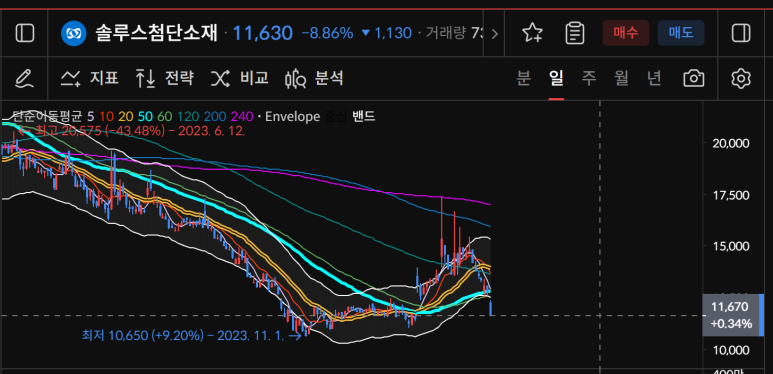Viewport: 773px width, 374px height.
Task: Open the clipboard notes icon
Action: tap(575, 34)
